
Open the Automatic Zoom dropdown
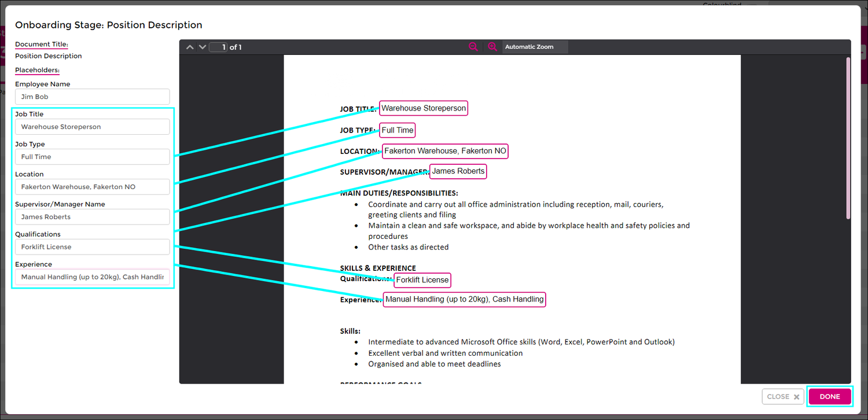[x=529, y=47]
